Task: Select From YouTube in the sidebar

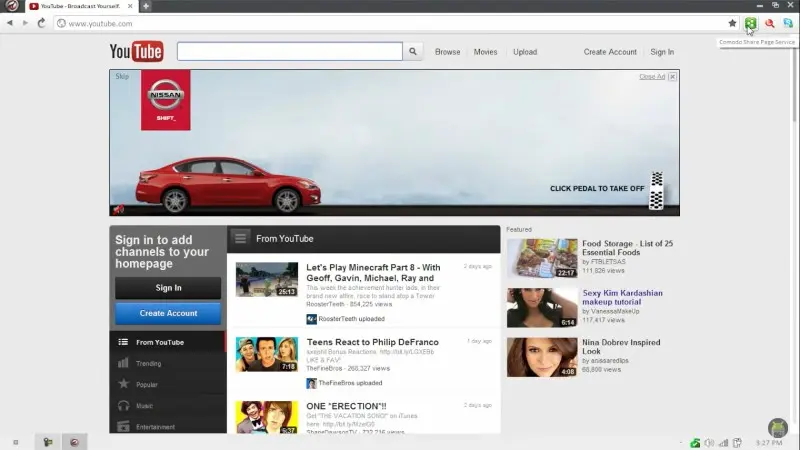Action: point(168,342)
